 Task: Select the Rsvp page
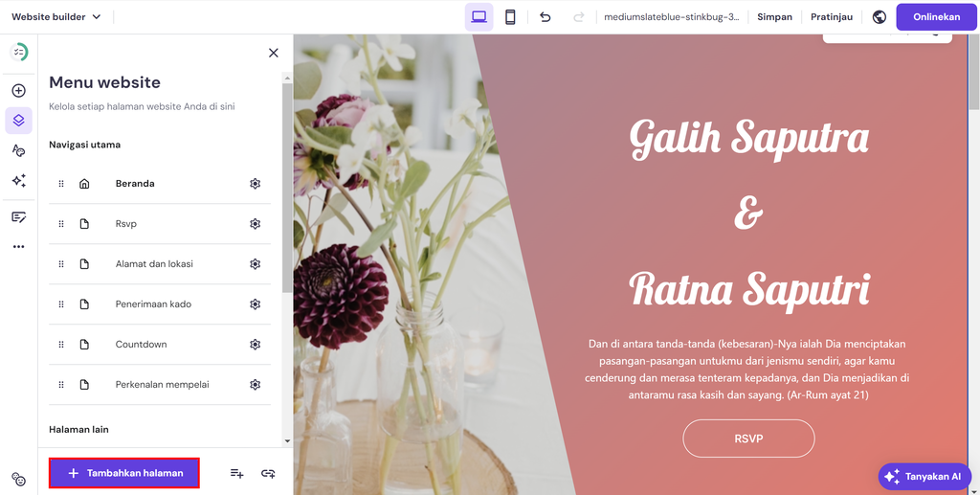point(160,224)
